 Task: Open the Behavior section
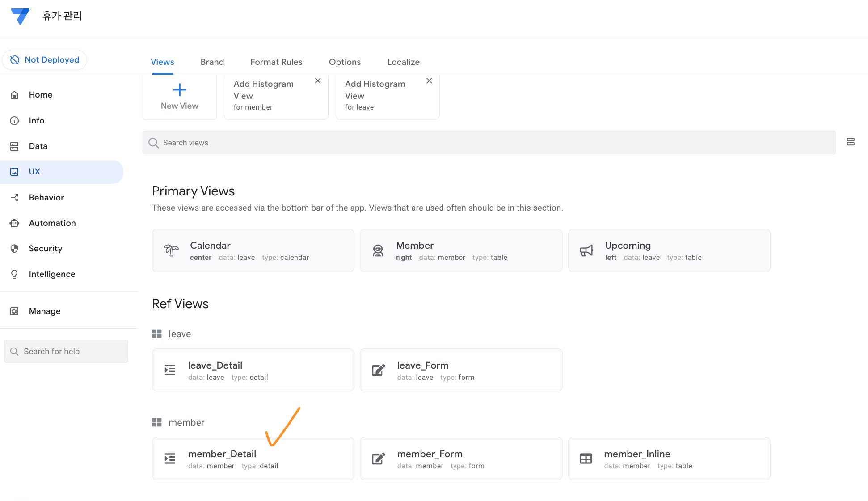(x=46, y=198)
